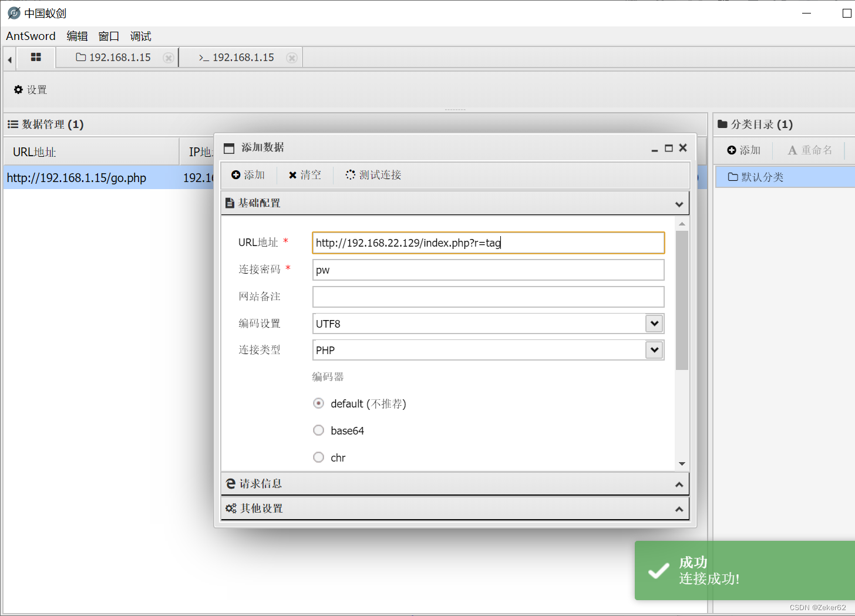The image size is (855, 616).
Task: Click the 数据管理 (1) panel header
Action: point(355,124)
